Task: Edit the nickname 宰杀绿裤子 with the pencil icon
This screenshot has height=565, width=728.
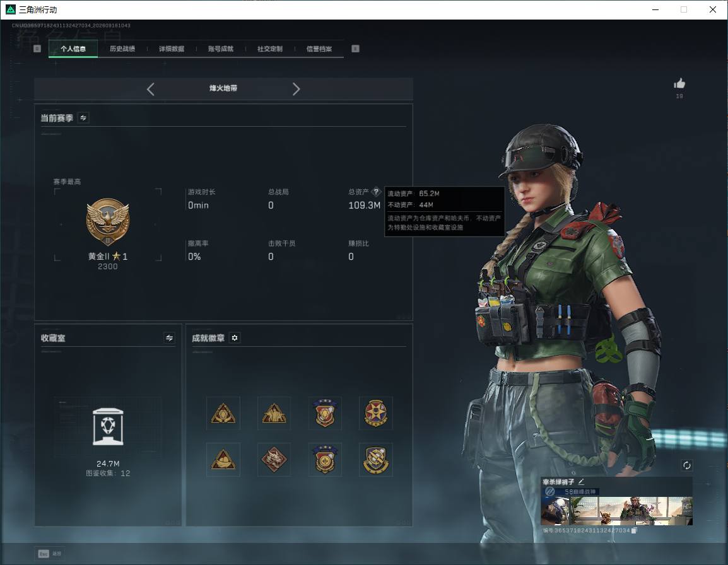Action: [x=581, y=482]
